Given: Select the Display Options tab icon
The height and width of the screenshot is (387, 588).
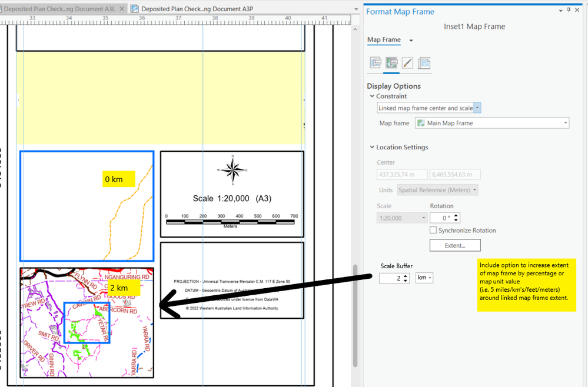Looking at the screenshot, I should [391, 62].
